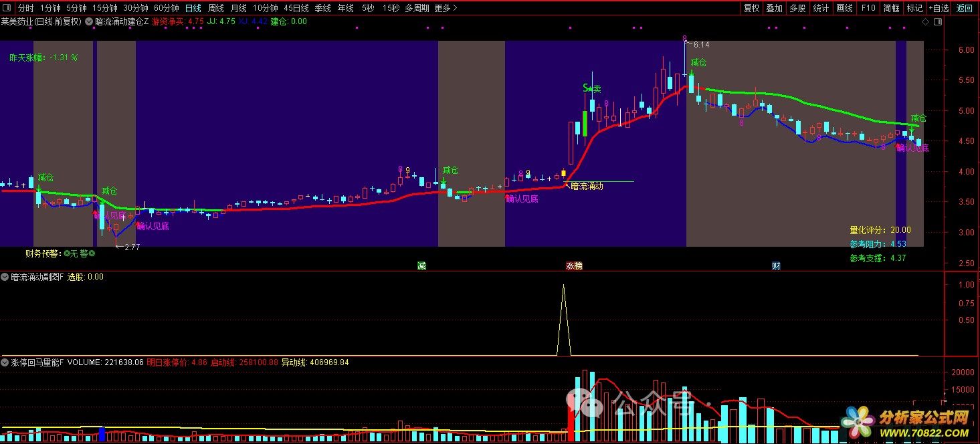This screenshot has width=980, height=444.
Task: Select the 月线 monthly period
Action: pos(238,8)
